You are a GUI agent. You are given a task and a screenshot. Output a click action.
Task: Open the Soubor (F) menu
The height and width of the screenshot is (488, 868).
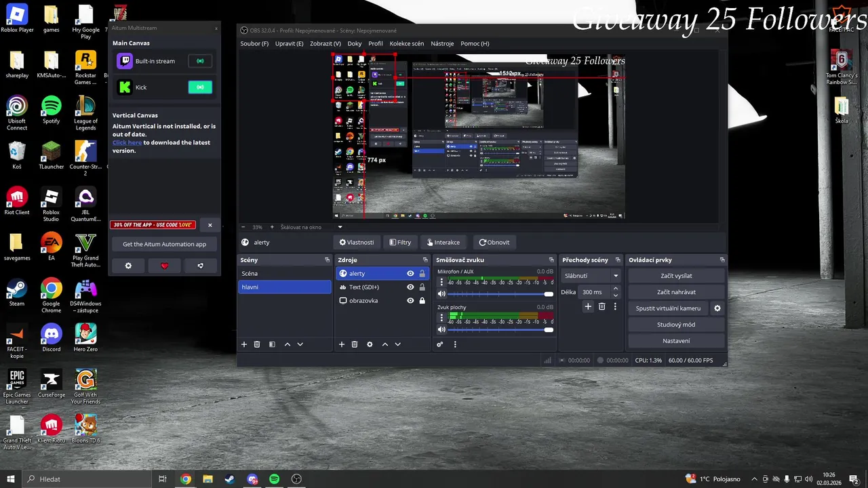254,43
